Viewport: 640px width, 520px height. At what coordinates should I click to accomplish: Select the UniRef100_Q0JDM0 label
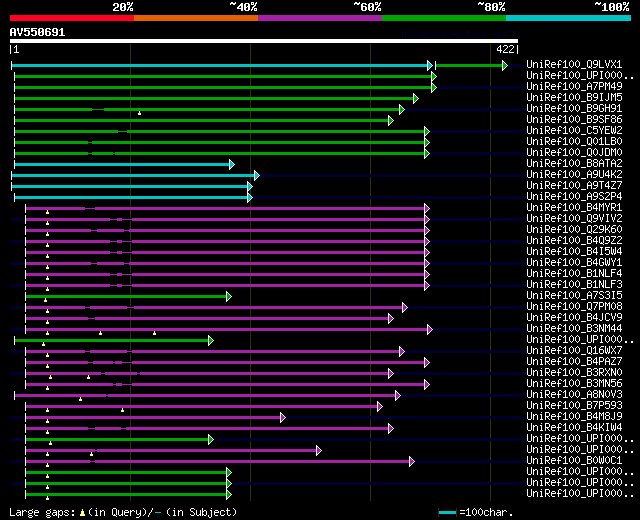574,152
